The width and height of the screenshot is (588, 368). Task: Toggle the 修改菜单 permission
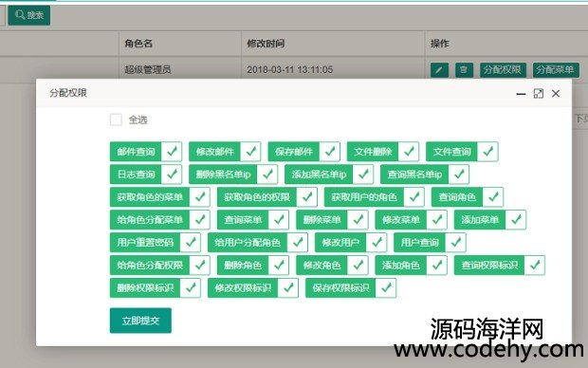pos(411,219)
